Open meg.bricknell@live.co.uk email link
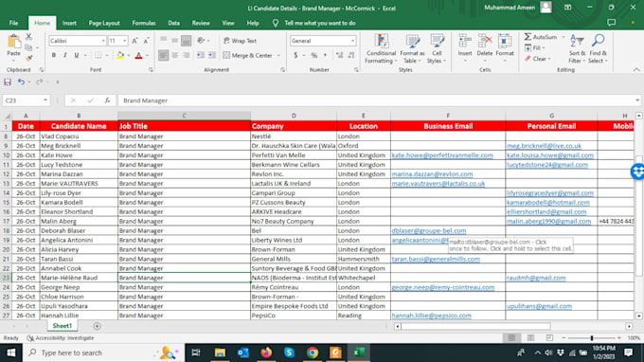The width and height of the screenshot is (644, 362). (544, 146)
